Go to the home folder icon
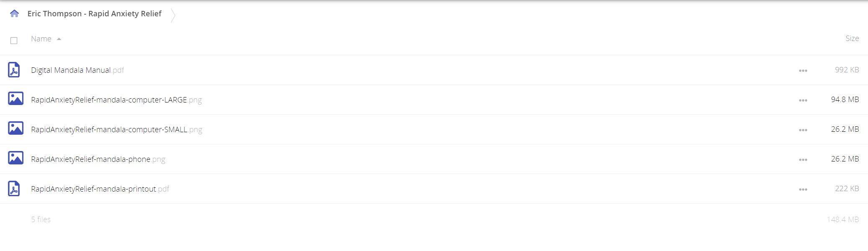Viewport: 868px width, 251px height. tap(14, 14)
